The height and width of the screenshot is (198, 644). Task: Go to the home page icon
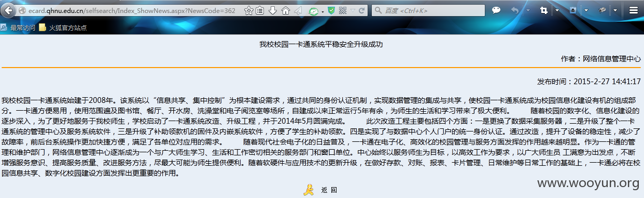coord(285,10)
